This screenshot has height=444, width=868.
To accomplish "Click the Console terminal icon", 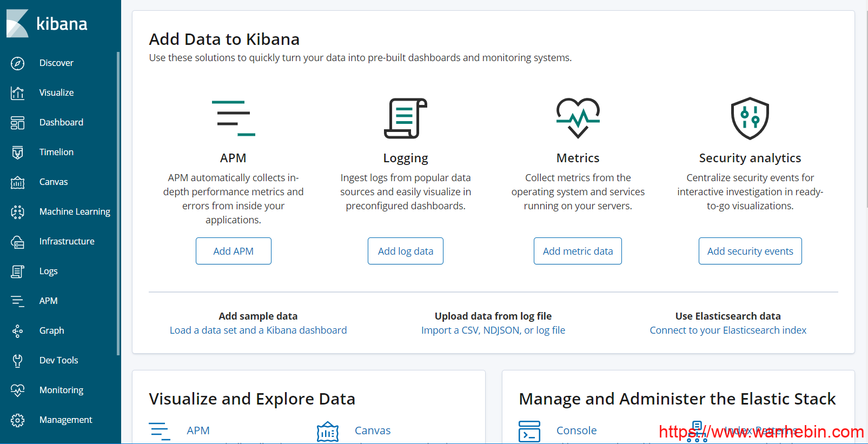I will 529,432.
